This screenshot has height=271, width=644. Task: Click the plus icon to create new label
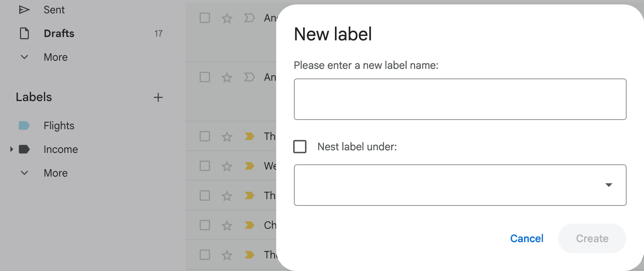point(158,97)
